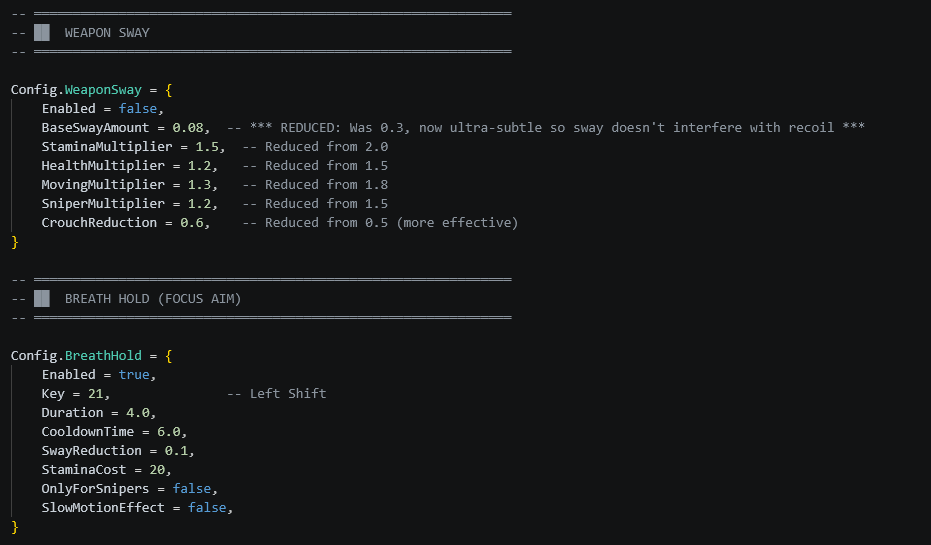Click the BreathHold identifier
Viewport: 931px width, 545px height.
click(103, 356)
